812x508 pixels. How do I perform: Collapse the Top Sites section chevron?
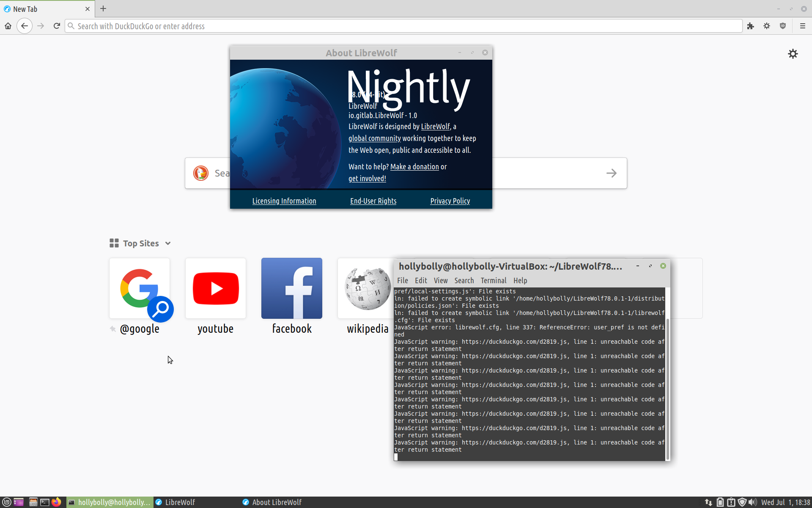[x=168, y=243]
